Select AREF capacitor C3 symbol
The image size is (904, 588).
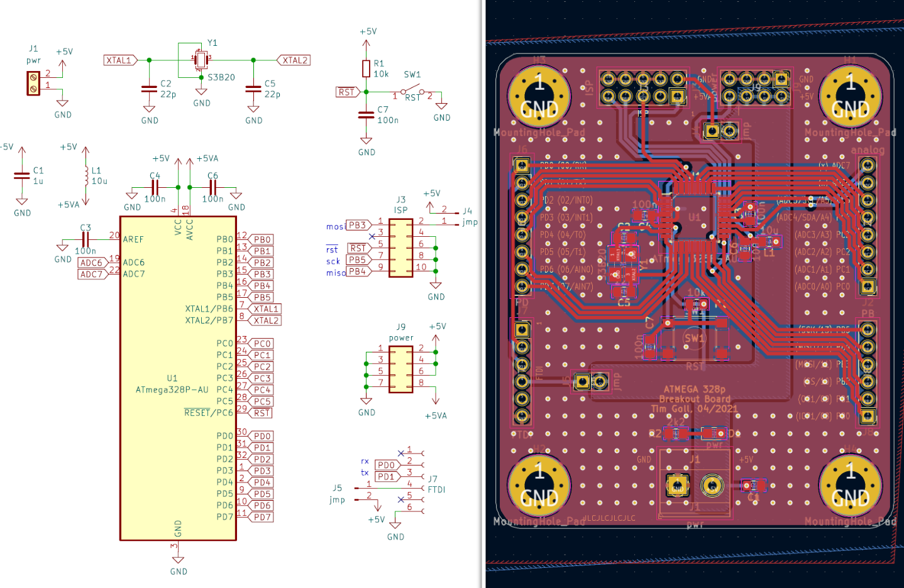(x=85, y=239)
